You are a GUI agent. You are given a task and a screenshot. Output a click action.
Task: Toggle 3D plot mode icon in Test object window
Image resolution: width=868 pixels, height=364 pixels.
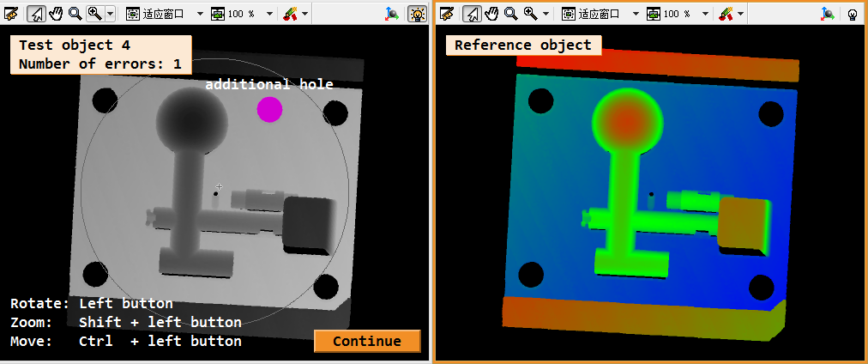point(392,14)
